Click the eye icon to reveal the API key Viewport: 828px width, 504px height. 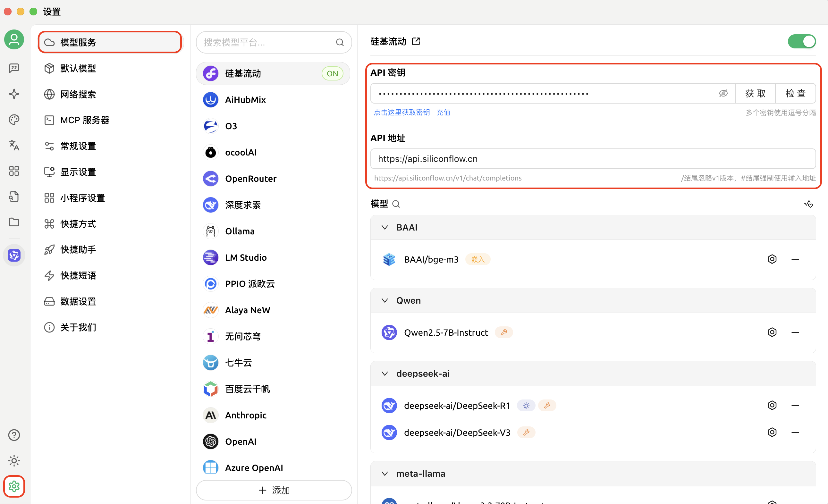click(x=723, y=93)
